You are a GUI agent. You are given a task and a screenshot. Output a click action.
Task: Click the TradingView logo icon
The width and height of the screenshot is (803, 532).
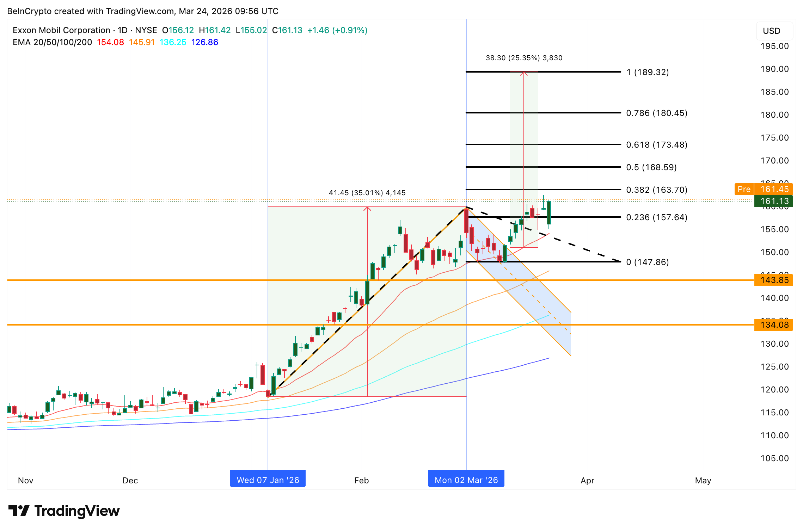[x=18, y=511]
